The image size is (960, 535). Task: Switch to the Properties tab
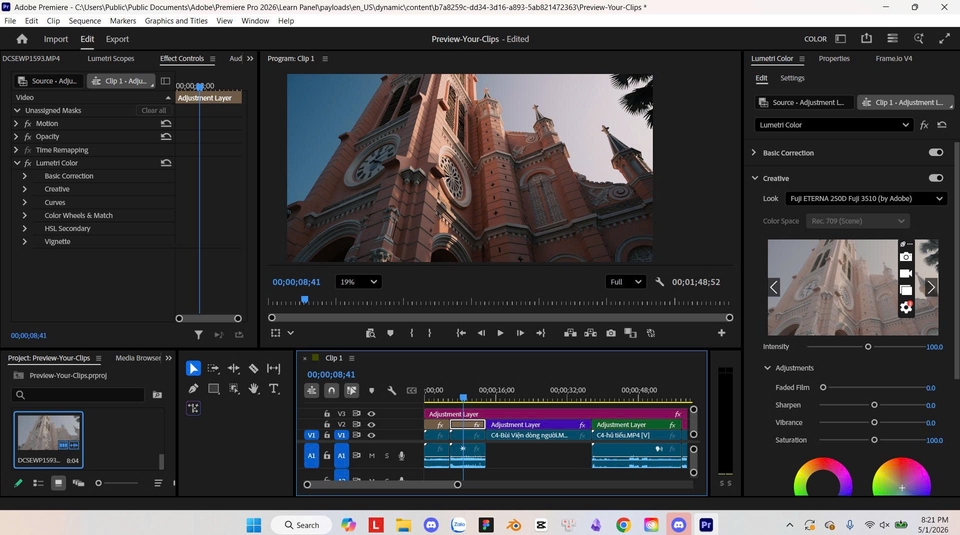(x=834, y=59)
